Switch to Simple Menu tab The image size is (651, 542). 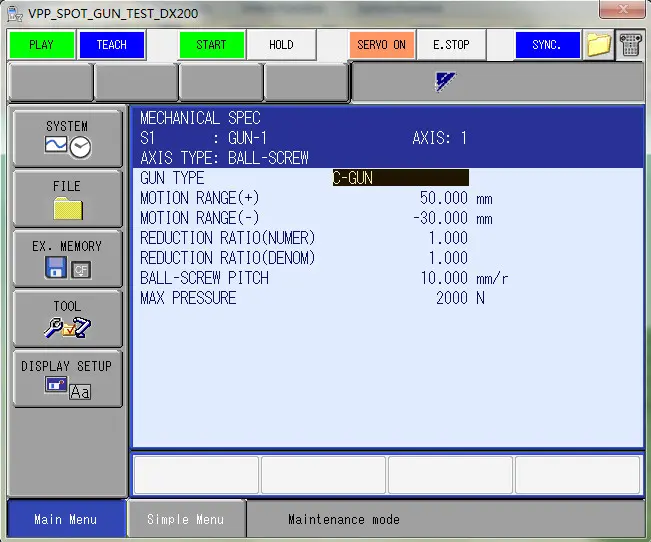[x=185, y=520]
